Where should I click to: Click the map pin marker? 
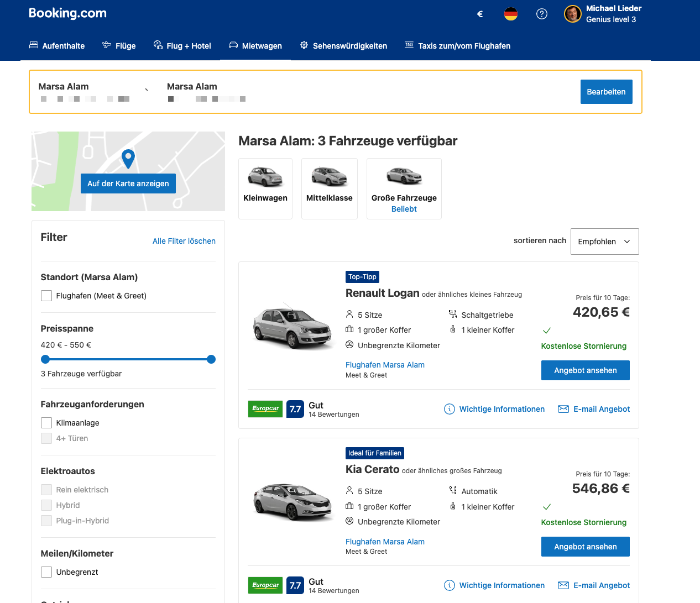pos(128,159)
